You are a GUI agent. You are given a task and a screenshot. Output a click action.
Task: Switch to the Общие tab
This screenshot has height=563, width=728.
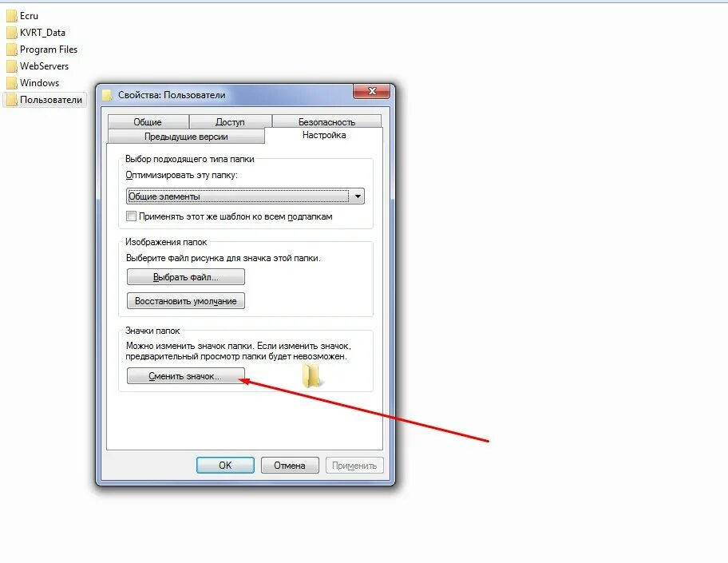148,122
